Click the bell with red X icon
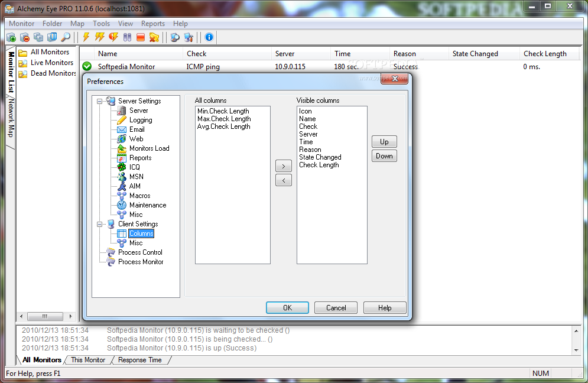The width and height of the screenshot is (588, 383). point(154,37)
